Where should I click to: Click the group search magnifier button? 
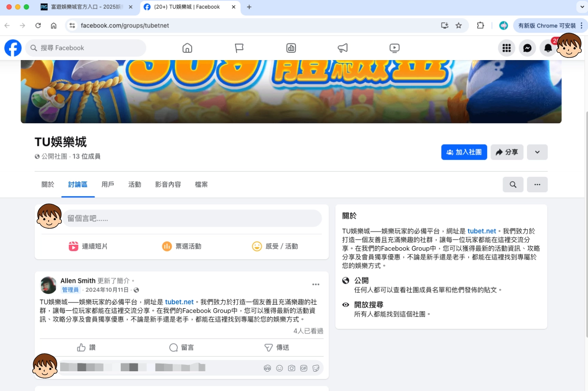coord(513,185)
